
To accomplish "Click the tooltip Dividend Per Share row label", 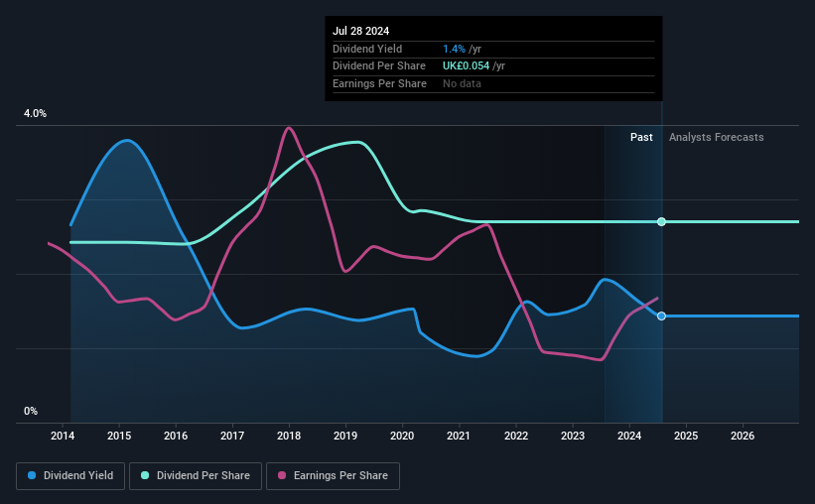I will pos(379,66).
